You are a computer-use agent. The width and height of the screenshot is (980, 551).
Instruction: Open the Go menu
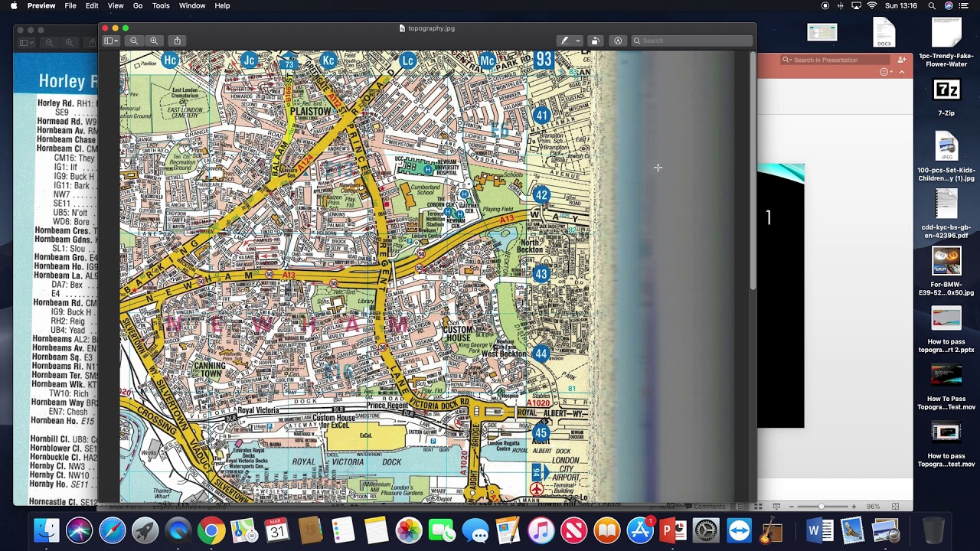(138, 5)
